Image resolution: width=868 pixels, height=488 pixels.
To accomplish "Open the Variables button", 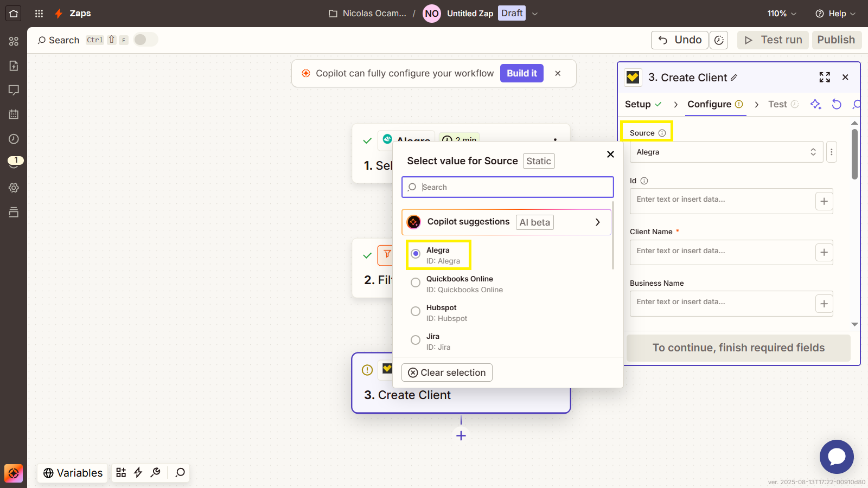I will (73, 473).
